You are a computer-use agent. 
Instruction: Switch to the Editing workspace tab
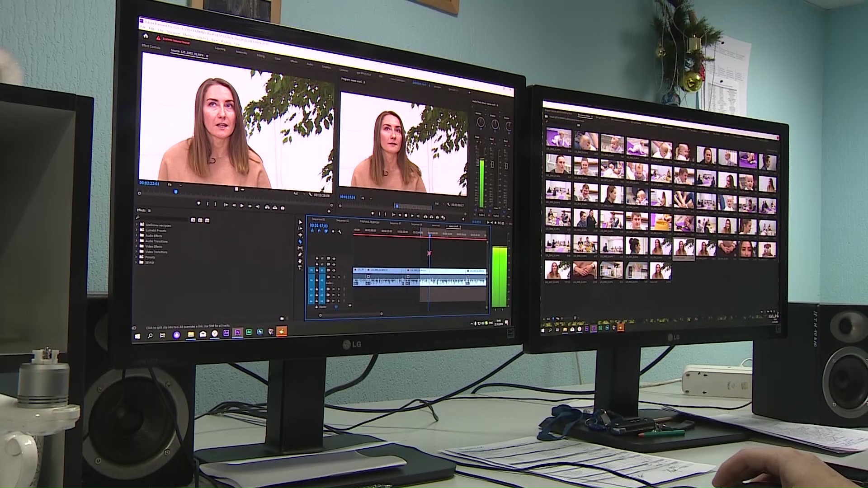tap(261, 56)
